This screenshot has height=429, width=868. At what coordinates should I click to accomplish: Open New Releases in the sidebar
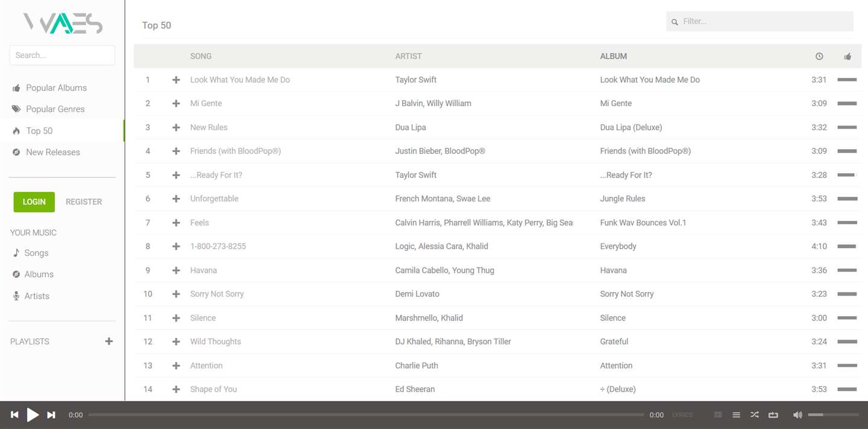pos(52,152)
